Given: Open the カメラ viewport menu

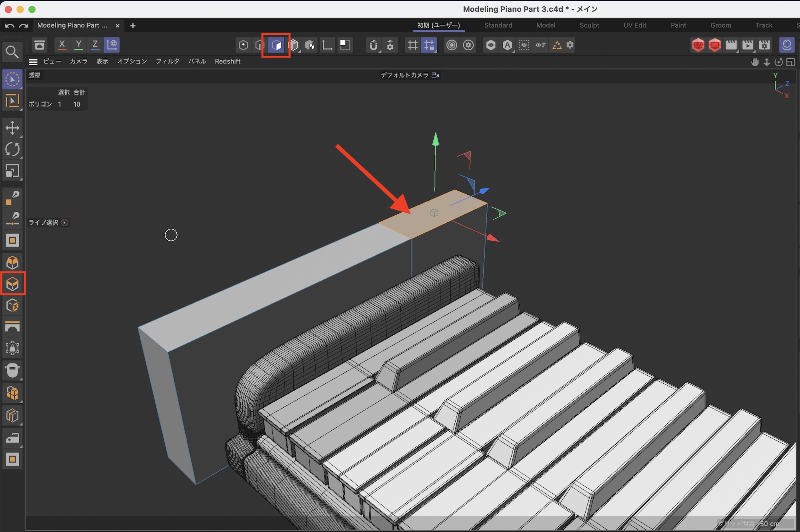Looking at the screenshot, I should point(78,62).
